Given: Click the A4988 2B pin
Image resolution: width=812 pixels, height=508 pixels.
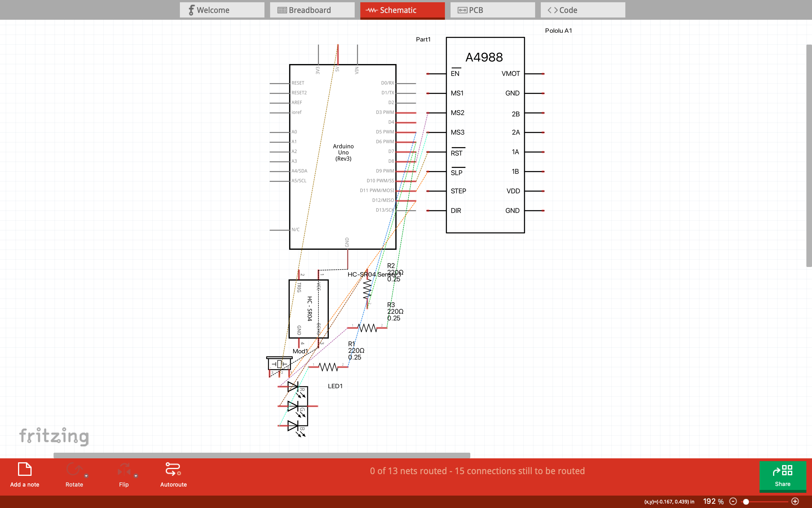Looking at the screenshot, I should click(535, 113).
